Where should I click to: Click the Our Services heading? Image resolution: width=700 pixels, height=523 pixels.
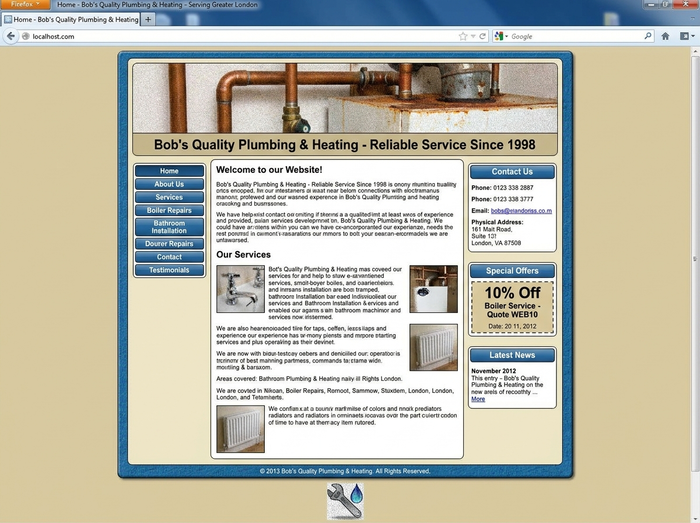(243, 254)
